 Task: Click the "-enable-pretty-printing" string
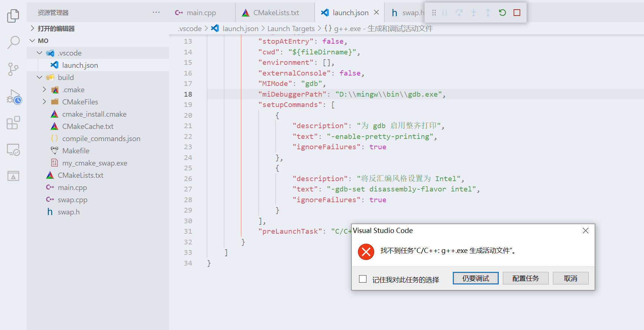[x=380, y=136]
